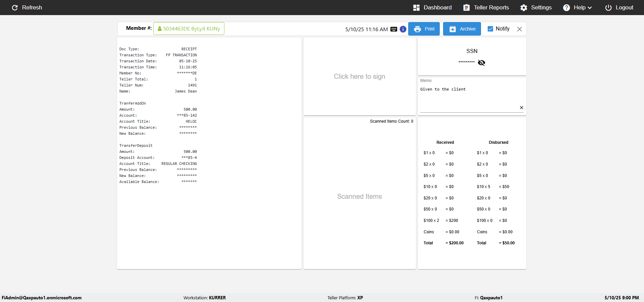Select Received $100 x 2 row
The width and height of the screenshot is (644, 302).
pos(440,221)
